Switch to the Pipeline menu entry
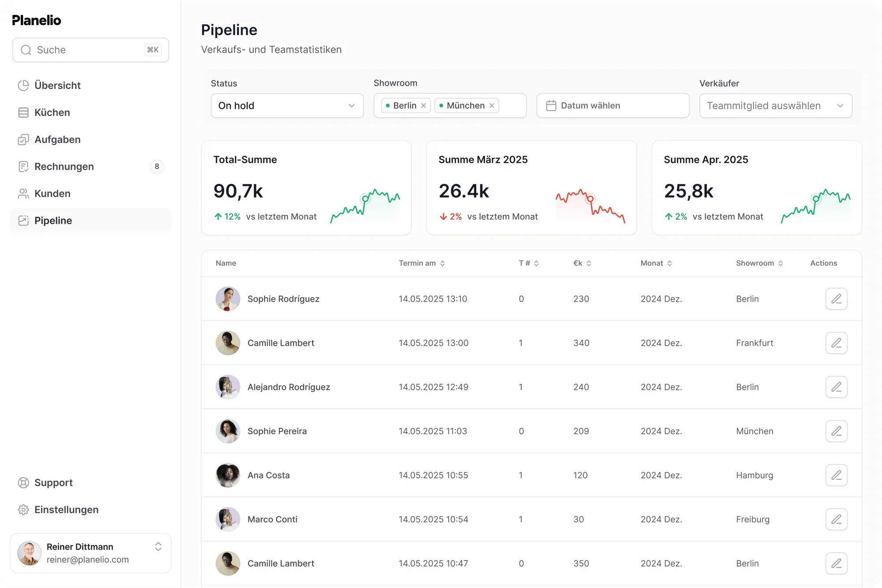The image size is (882, 588). coord(53,221)
